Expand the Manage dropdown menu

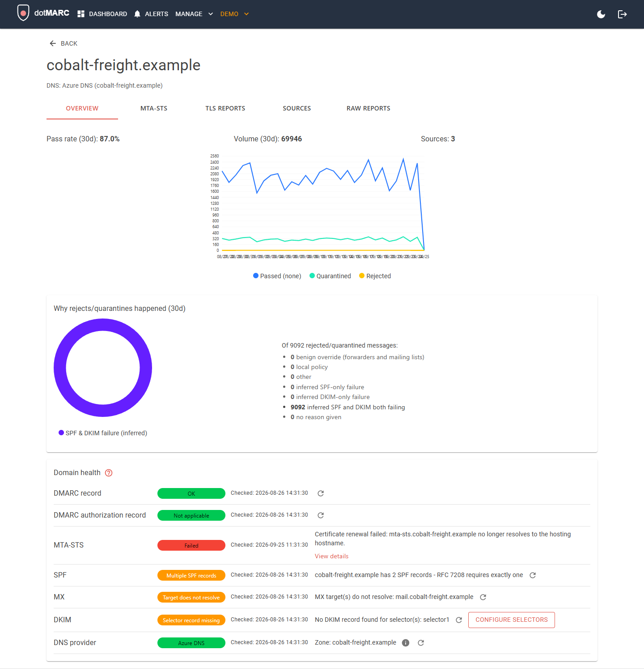pos(194,14)
